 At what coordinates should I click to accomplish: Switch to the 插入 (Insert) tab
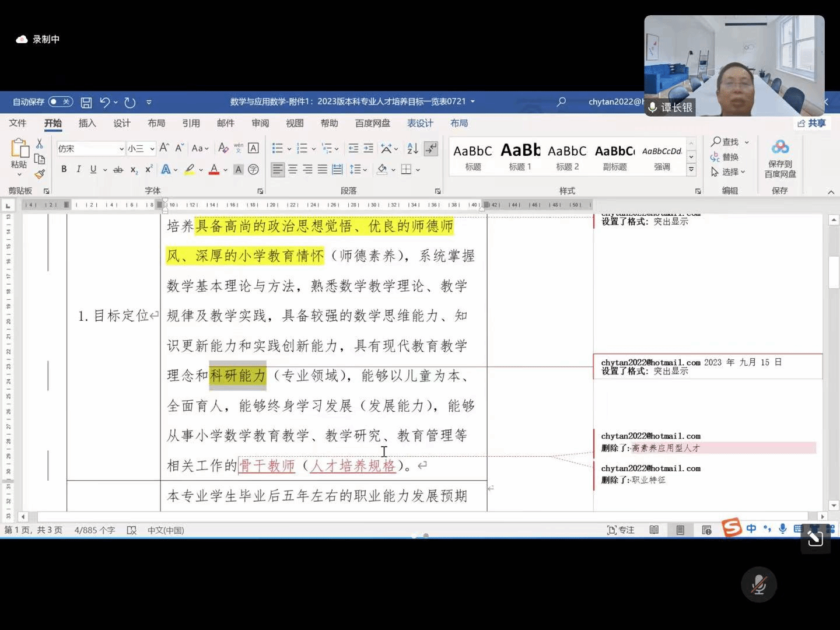coord(87,123)
